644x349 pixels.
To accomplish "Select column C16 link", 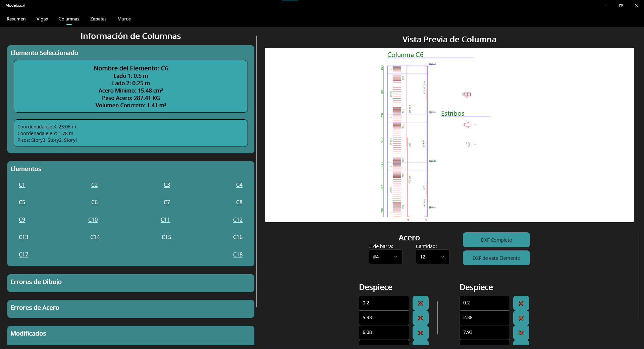I will (238, 237).
